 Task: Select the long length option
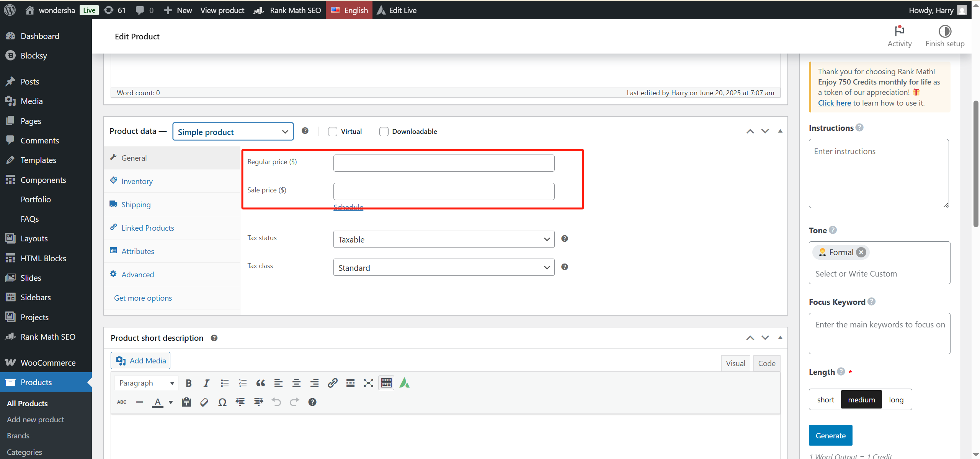[896, 400]
